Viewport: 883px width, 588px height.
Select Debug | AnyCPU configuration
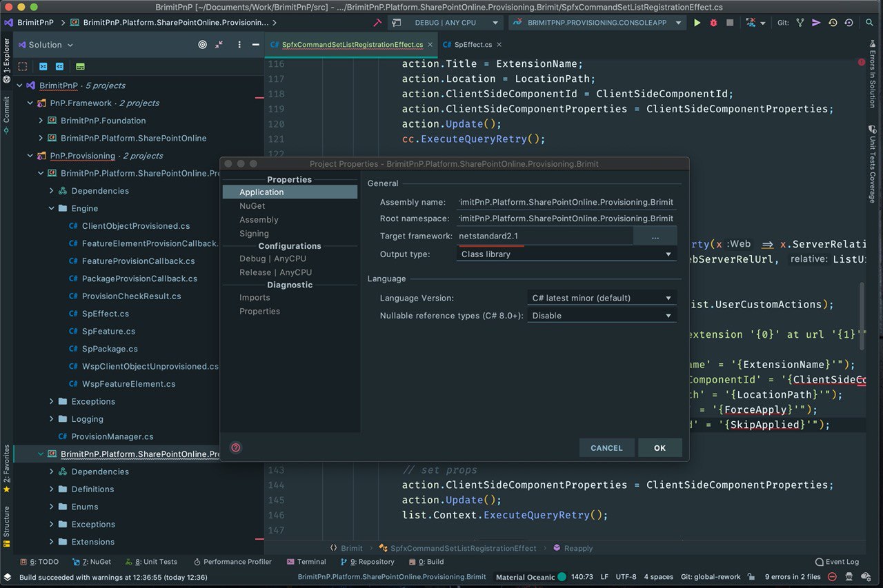(x=272, y=258)
